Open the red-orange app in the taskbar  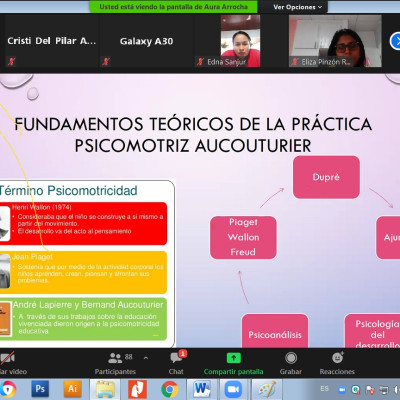(137, 389)
